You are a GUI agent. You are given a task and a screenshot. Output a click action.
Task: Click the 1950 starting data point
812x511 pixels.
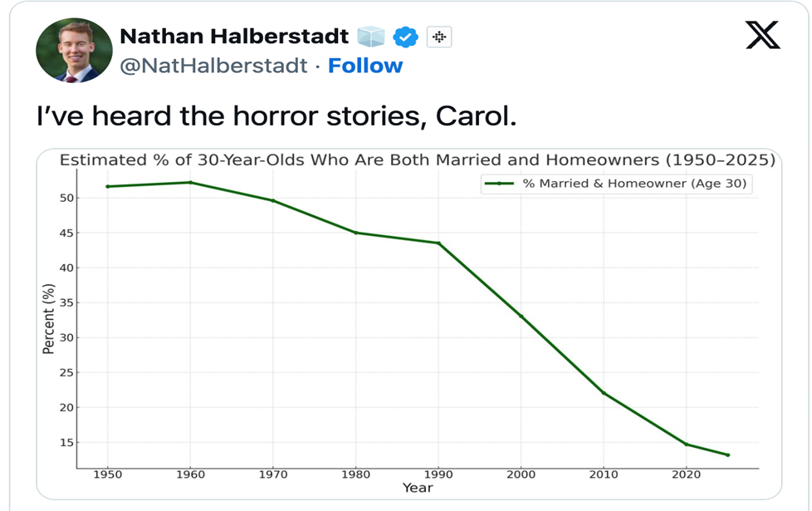[x=108, y=187]
